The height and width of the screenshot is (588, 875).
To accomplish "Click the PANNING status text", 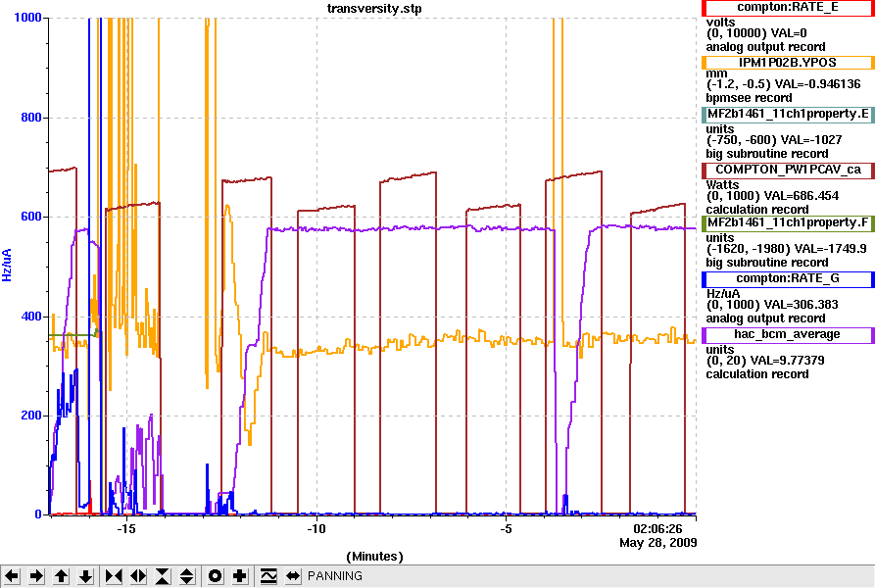I will coord(335,575).
